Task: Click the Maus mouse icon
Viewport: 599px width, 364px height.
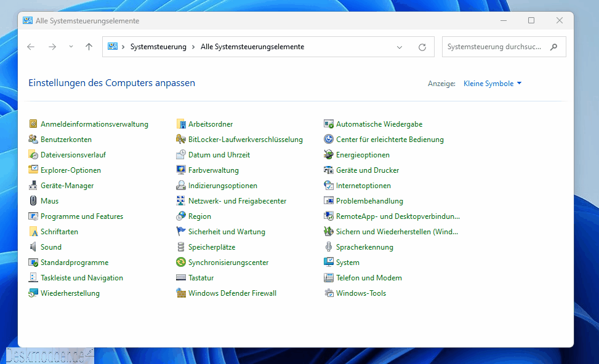Action: click(33, 200)
